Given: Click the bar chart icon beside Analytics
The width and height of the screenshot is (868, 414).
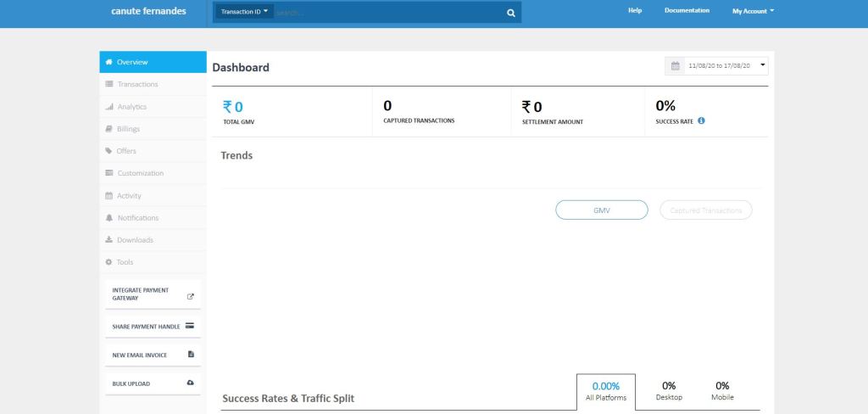Looking at the screenshot, I should click(x=109, y=106).
